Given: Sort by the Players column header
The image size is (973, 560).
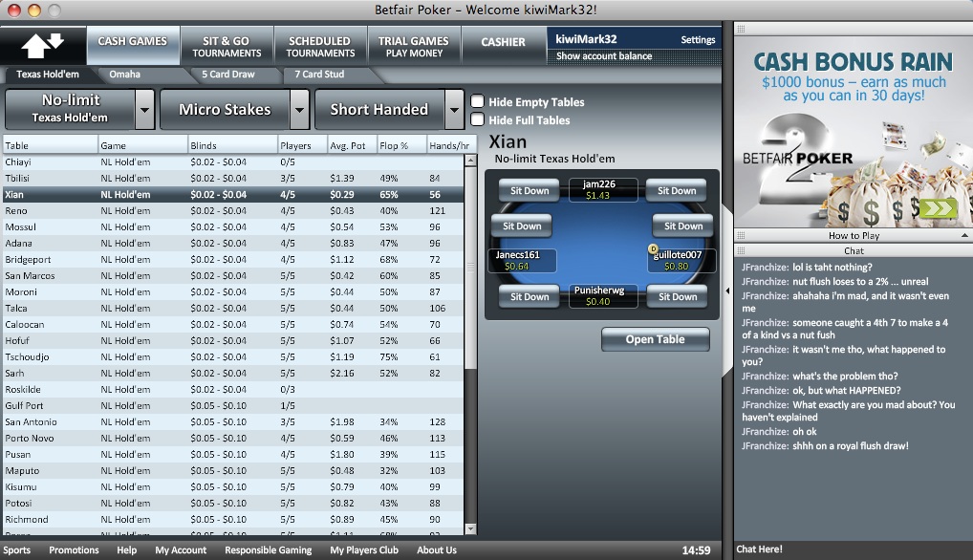Looking at the screenshot, I should 303,145.
